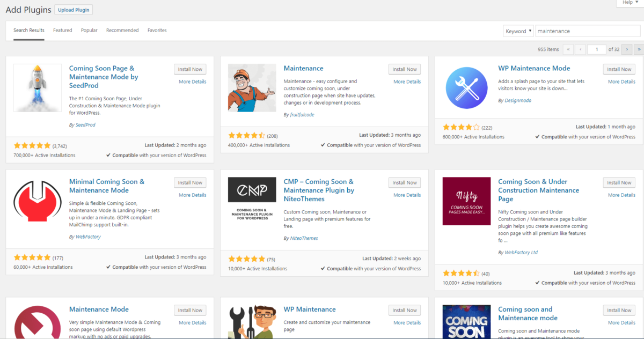644x339 pixels.
Task: Open WP Maintenance Mode title link
Action: coord(534,68)
